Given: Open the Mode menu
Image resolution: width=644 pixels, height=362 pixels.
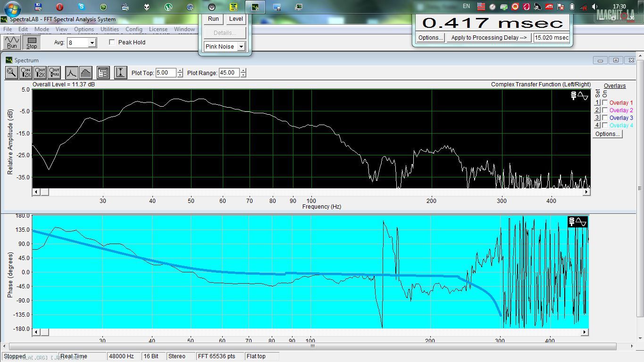Looking at the screenshot, I should pyautogui.click(x=42, y=29).
